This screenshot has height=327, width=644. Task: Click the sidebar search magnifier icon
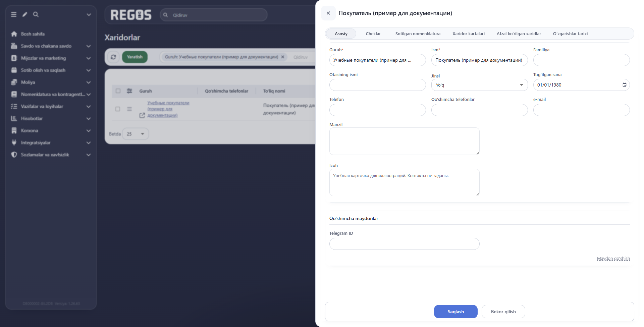pos(36,14)
